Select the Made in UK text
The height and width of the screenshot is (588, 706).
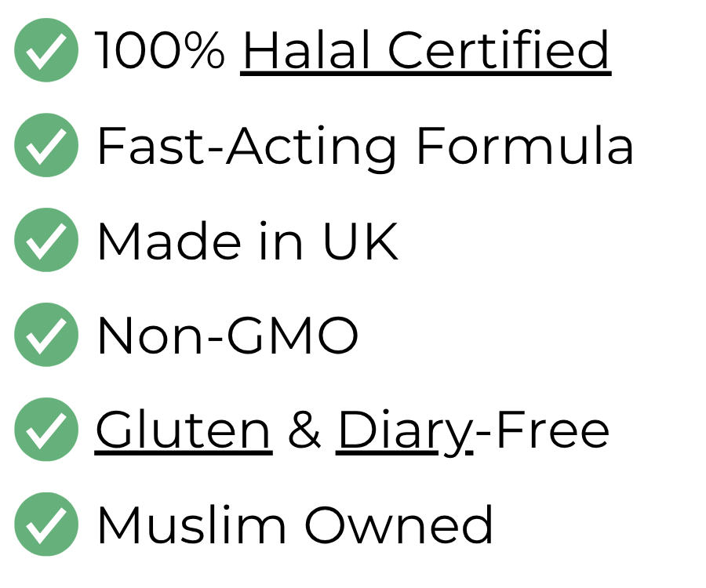(x=248, y=241)
